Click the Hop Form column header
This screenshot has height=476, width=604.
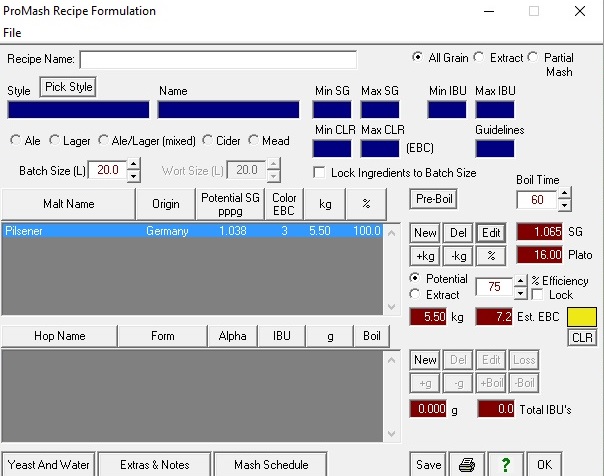163,336
